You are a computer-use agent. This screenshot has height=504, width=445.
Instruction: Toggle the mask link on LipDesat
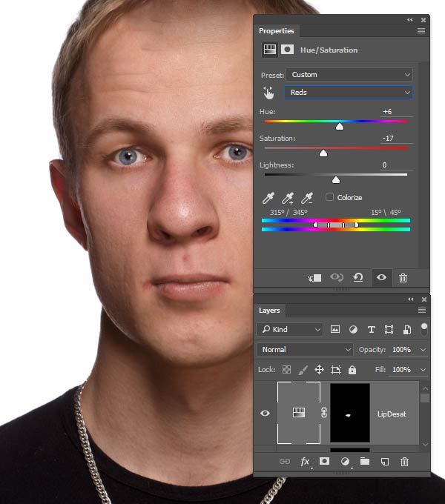[324, 413]
